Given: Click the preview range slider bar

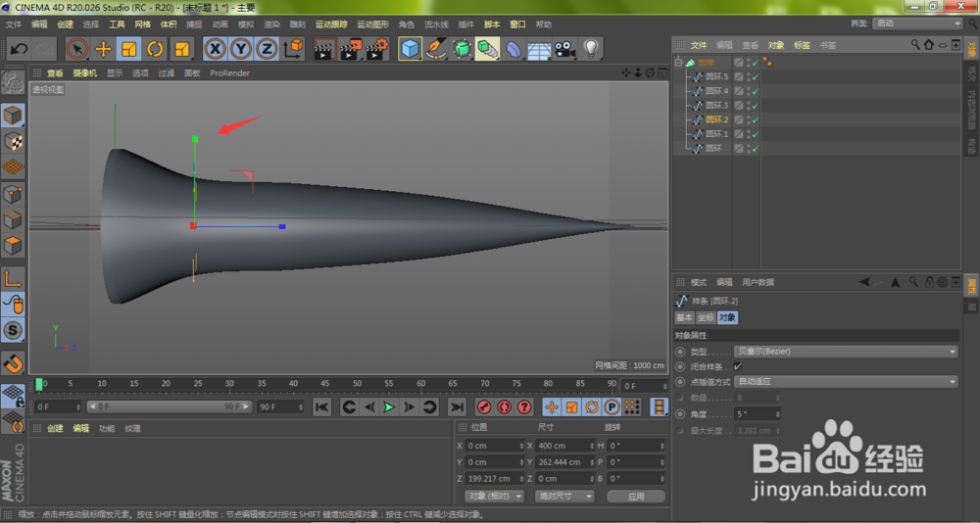Looking at the screenshot, I should (170, 406).
